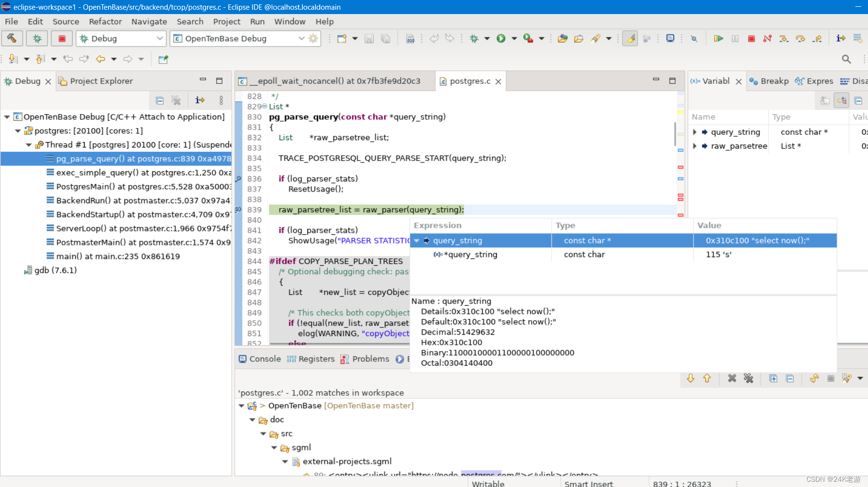Collapse the OpenTenBase Debug launch node
The width and height of the screenshot is (868, 487).
point(7,117)
